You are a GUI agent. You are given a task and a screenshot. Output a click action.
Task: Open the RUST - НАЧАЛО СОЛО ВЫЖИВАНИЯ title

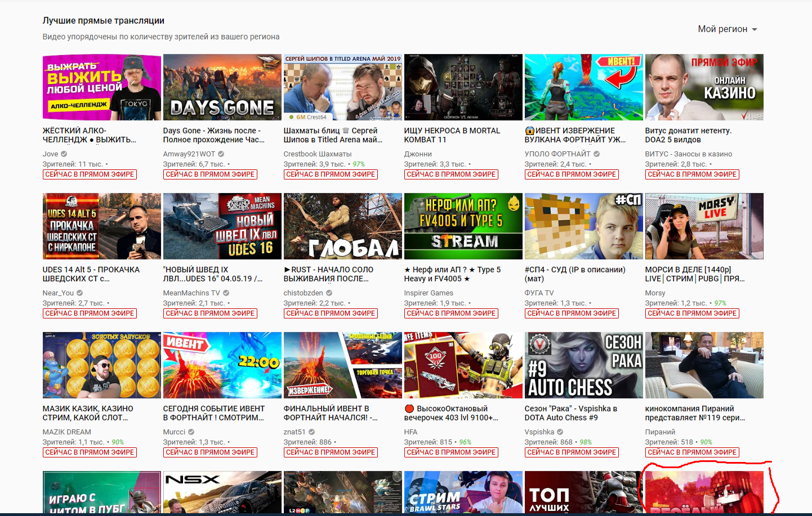pos(328,274)
